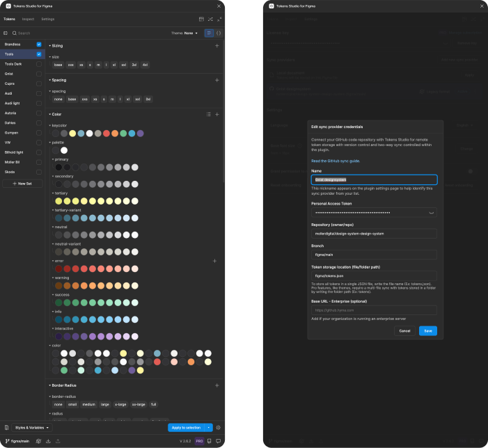Screen dimensions: 488x448
Task: Open the Styles & Variables dropdown
Action: point(32,428)
